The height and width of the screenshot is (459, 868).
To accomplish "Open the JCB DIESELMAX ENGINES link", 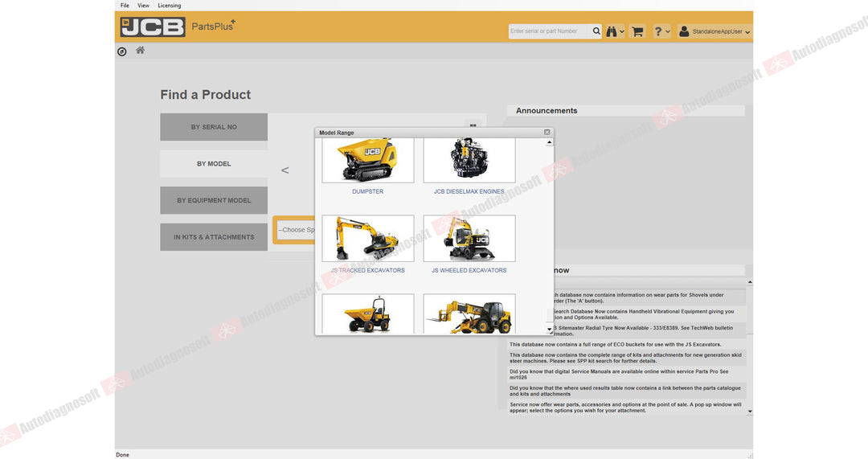I will [x=469, y=191].
